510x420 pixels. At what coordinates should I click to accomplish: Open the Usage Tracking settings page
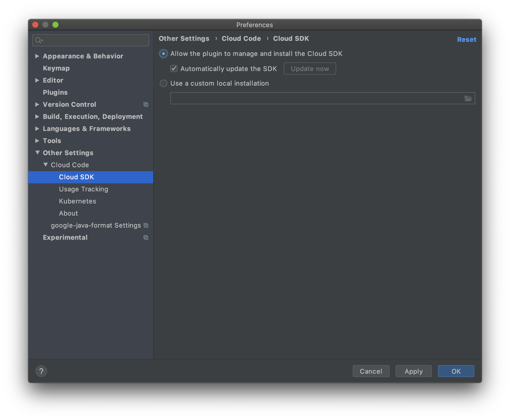point(83,189)
